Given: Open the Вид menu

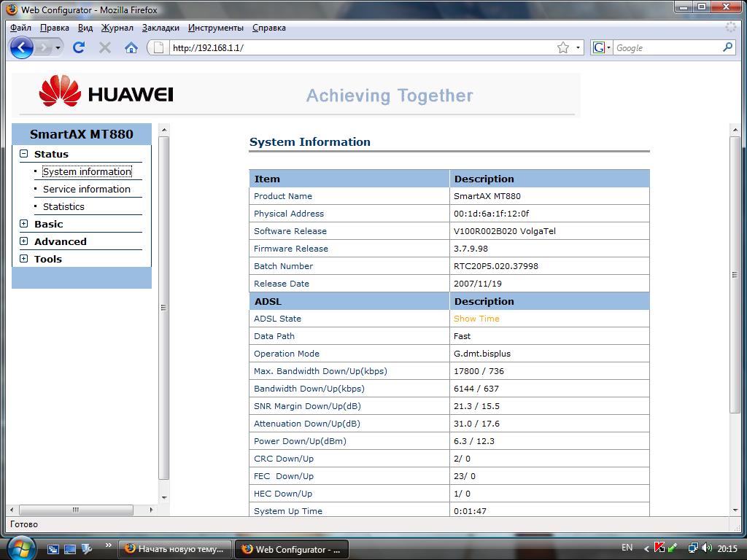Looking at the screenshot, I should pos(85,28).
